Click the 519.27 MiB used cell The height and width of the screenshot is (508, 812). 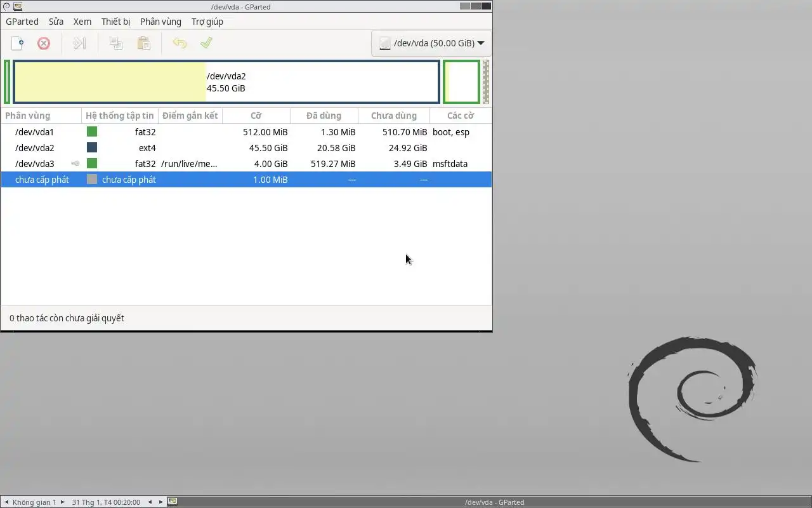click(x=333, y=164)
